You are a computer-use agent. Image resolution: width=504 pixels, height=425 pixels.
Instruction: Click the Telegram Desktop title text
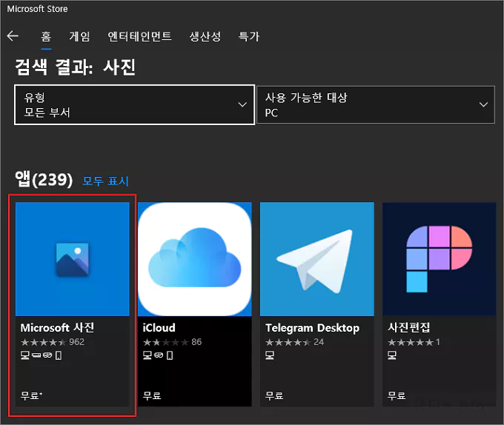(312, 328)
